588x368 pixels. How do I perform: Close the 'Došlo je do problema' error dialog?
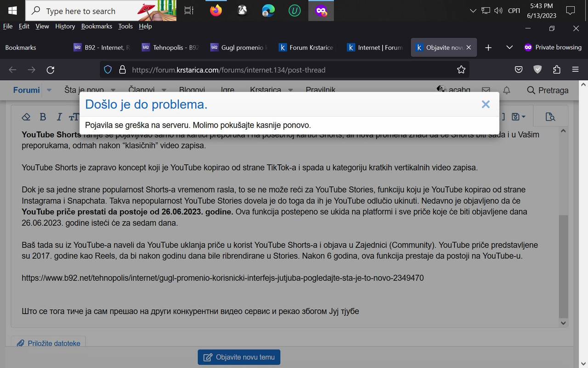(486, 104)
